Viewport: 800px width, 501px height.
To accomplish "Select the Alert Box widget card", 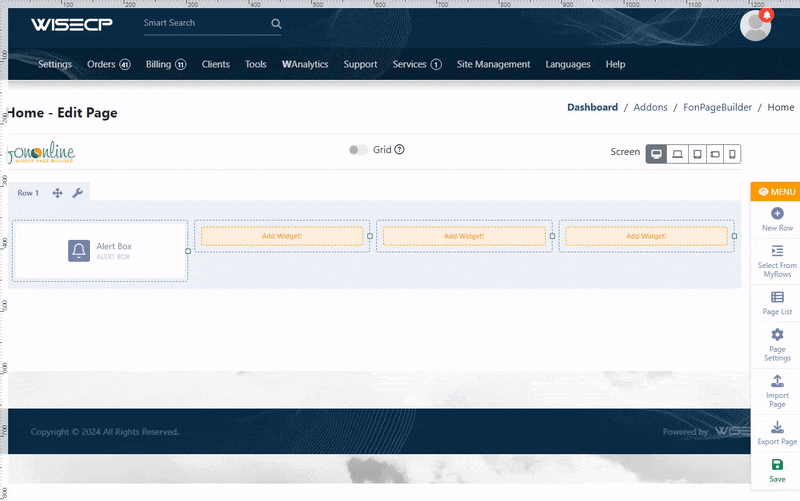I will point(100,250).
